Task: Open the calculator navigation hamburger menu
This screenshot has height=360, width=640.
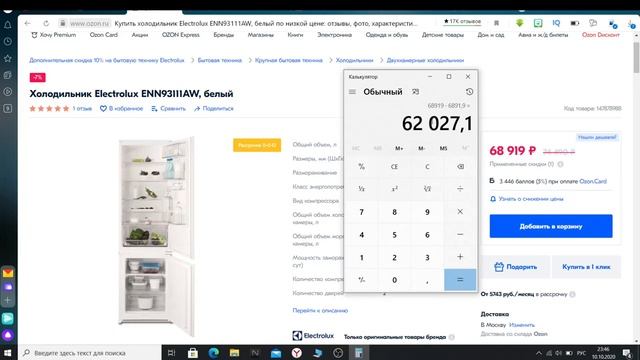Action: [x=352, y=92]
